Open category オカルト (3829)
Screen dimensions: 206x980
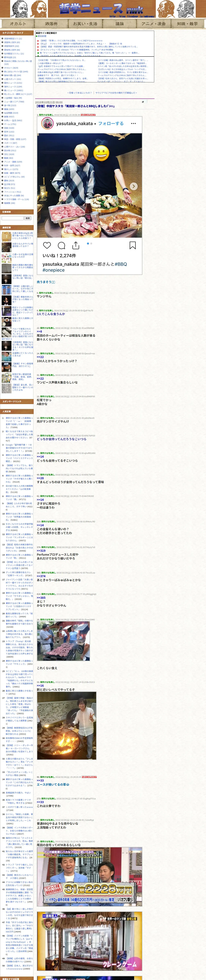[x=11, y=68]
